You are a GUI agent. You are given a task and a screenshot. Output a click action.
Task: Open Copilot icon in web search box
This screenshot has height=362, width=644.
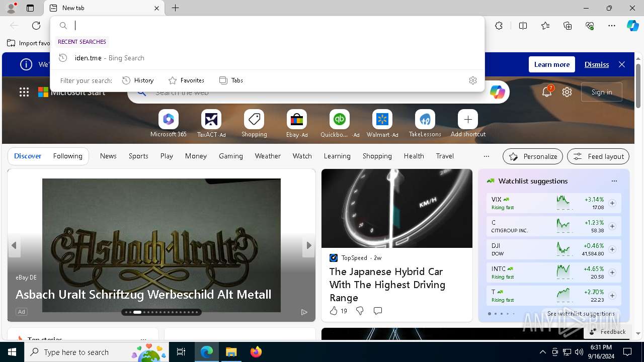(x=497, y=92)
